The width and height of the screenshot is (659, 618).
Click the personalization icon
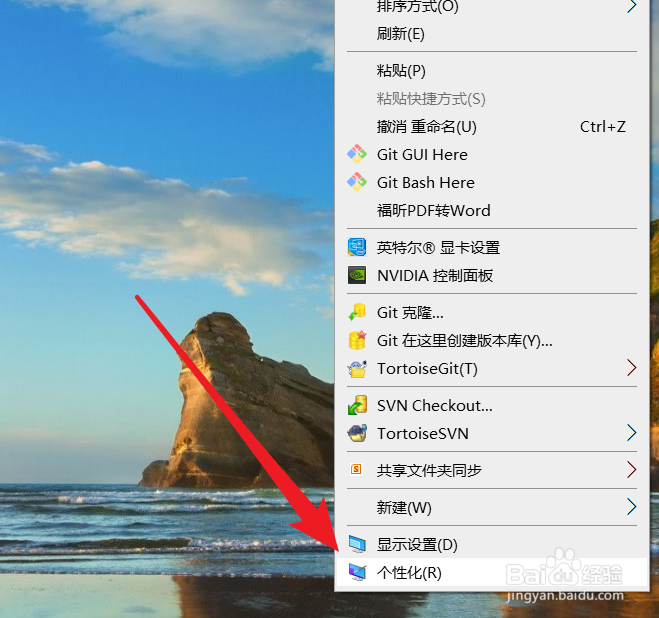(357, 572)
